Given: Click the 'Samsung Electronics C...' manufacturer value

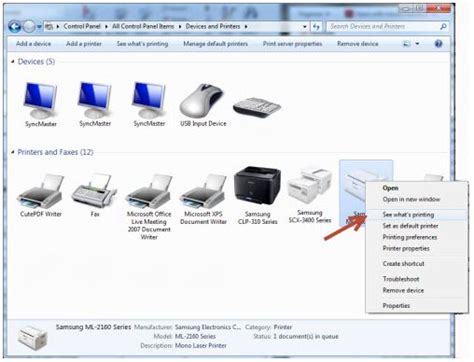Looking at the screenshot, I should click(208, 327).
